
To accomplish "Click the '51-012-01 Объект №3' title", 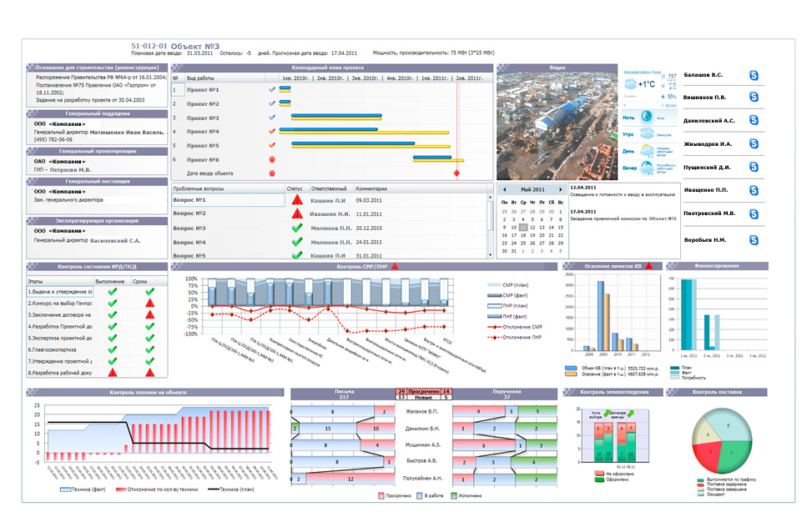I will (175, 46).
